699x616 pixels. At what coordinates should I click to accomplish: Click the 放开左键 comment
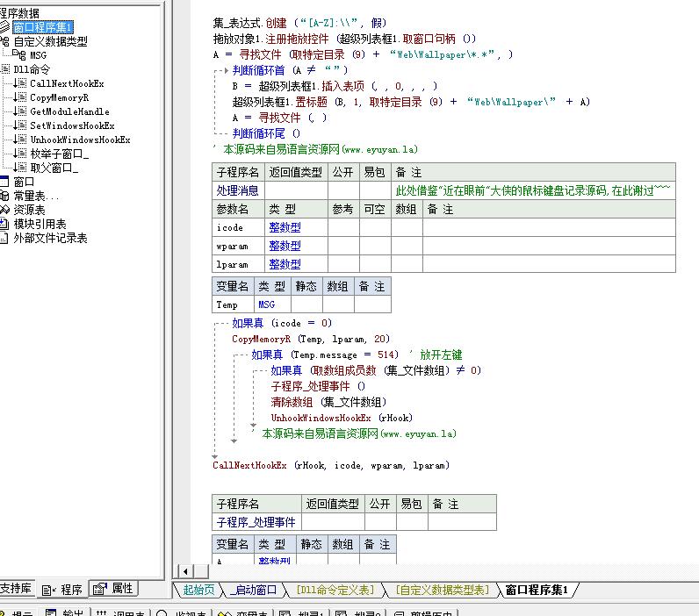pyautogui.click(x=441, y=355)
